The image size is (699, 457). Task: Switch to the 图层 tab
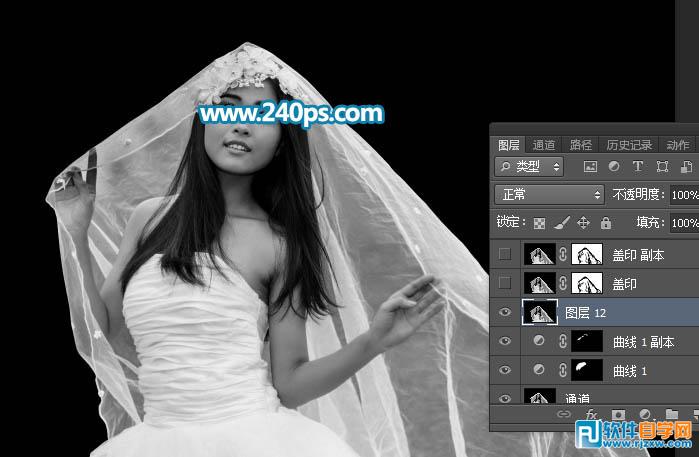pyautogui.click(x=509, y=145)
